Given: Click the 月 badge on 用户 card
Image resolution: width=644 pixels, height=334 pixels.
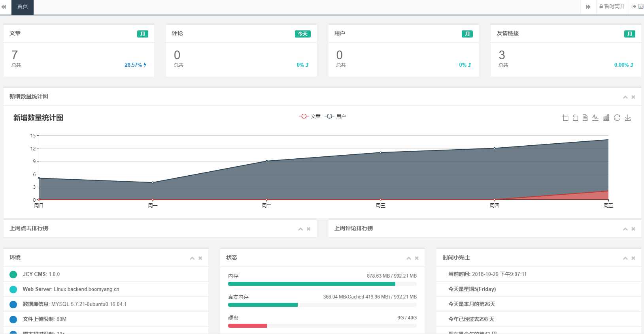Looking at the screenshot, I should tap(467, 34).
